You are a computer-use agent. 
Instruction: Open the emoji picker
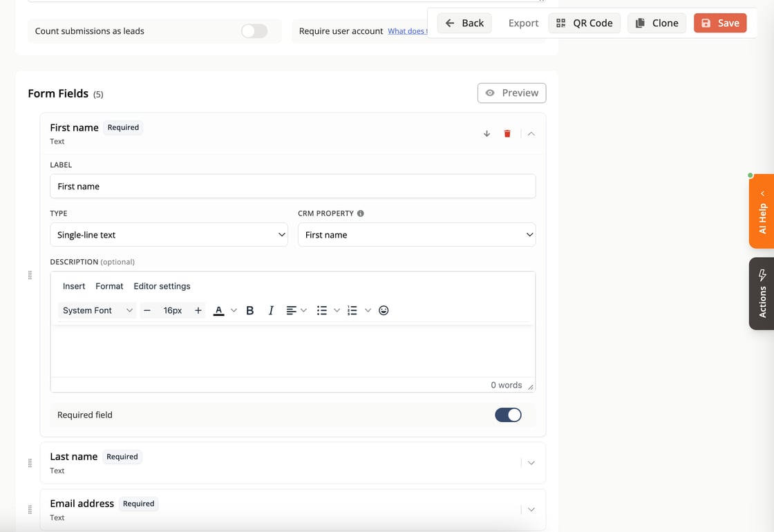coord(384,310)
